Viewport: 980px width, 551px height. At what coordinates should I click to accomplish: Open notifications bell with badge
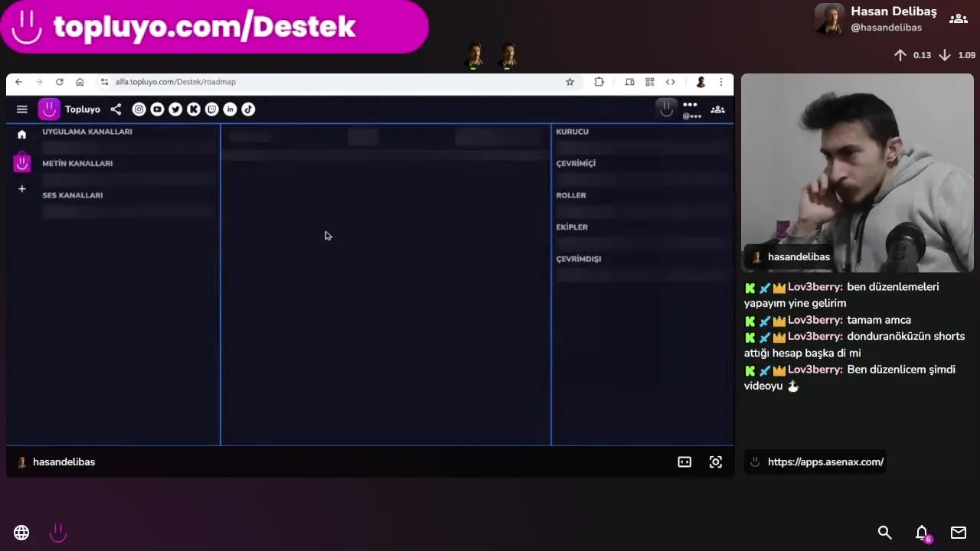click(923, 533)
